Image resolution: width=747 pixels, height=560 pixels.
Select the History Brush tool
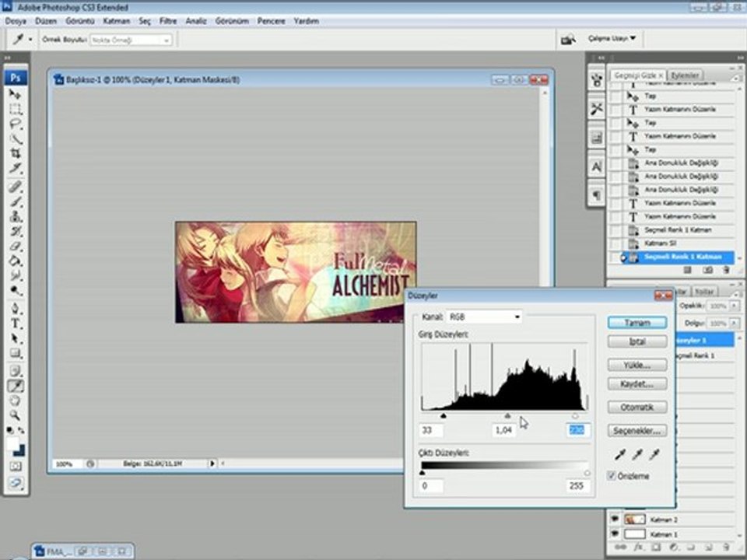[16, 232]
